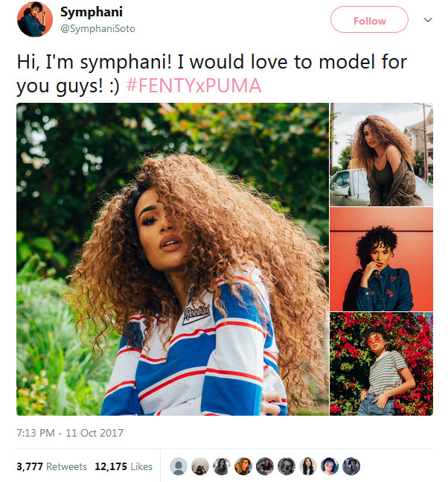
Task: Click the fifth liker avatar
Action: click(x=265, y=466)
